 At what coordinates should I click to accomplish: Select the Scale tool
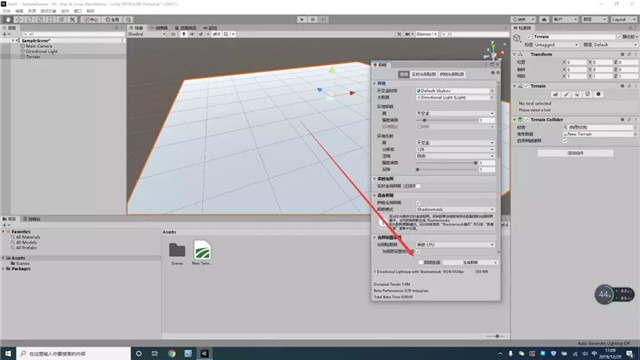pyautogui.click(x=40, y=20)
